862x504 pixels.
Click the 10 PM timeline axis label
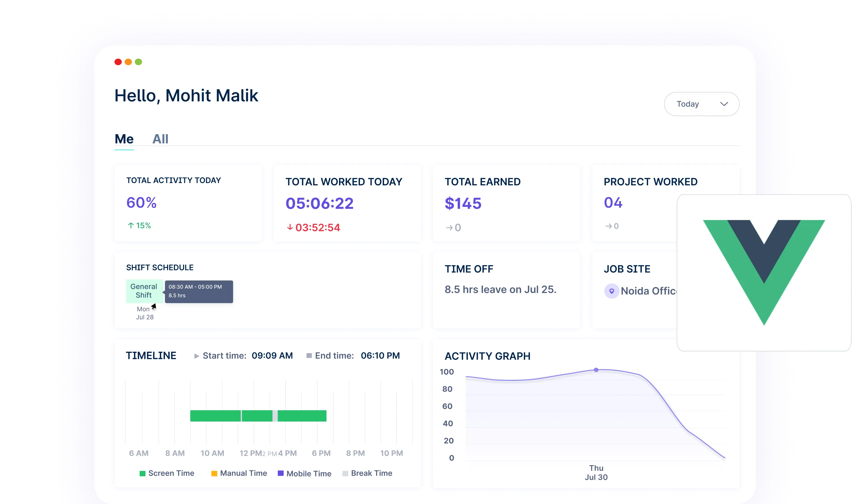tap(392, 453)
